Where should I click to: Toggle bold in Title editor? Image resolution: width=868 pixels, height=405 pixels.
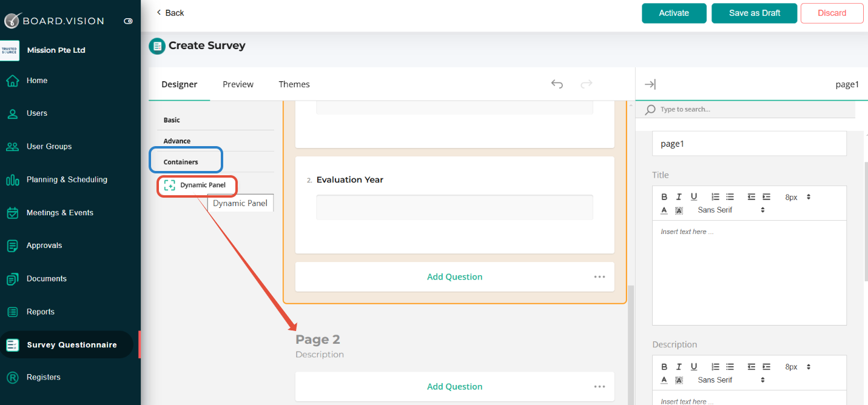click(x=664, y=197)
